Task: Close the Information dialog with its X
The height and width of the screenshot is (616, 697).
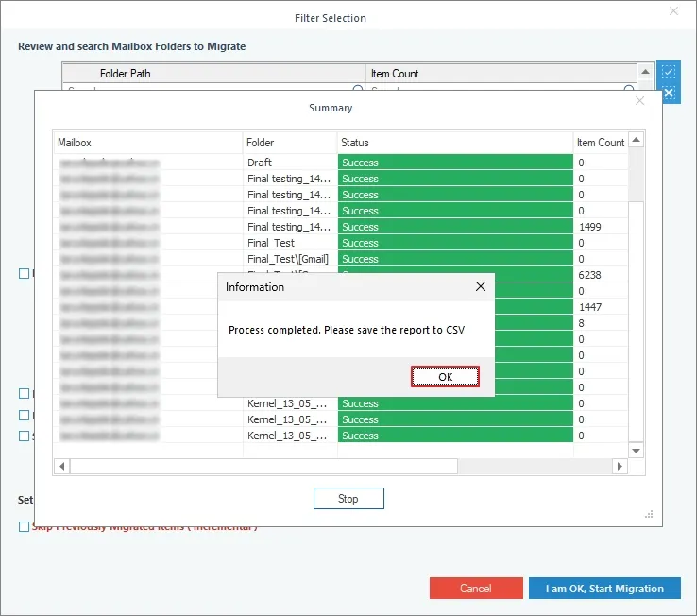Action: 481,286
